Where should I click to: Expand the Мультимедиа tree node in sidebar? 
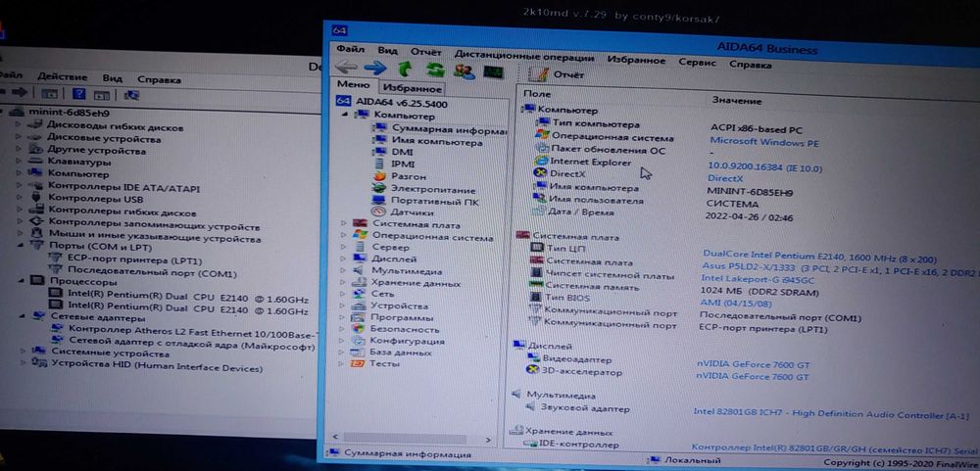coord(344,270)
